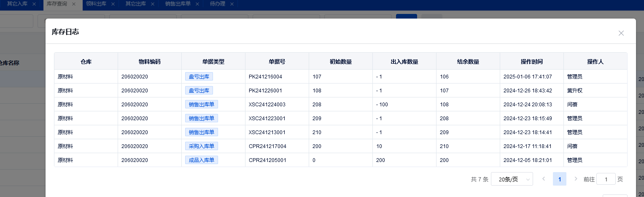The image size is (644, 197).
Task: Open the 20条/页 page size dropdown
Action: 512,179
